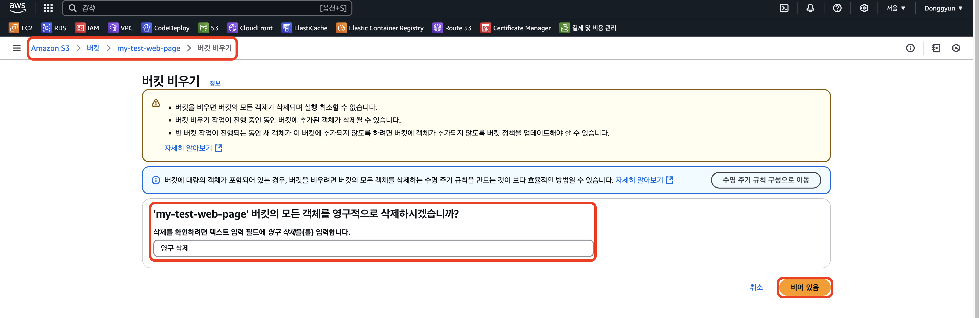Open the help question mark icon
Image resolution: width=980 pixels, height=318 pixels.
[837, 8]
